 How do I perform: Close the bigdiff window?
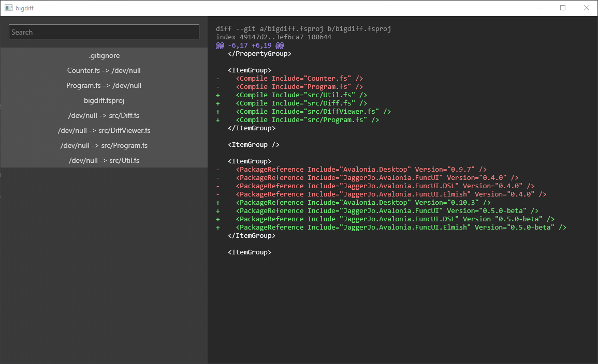[586, 8]
